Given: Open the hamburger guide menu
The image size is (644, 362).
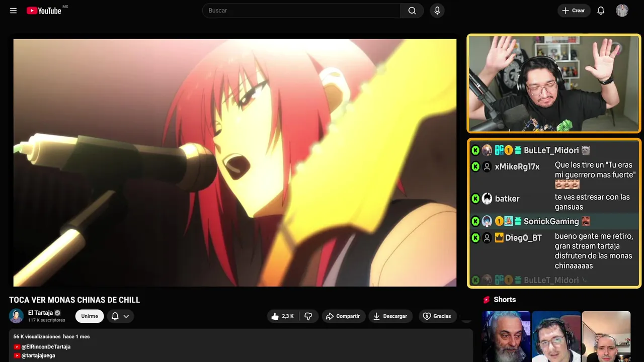Looking at the screenshot, I should click(13, 11).
